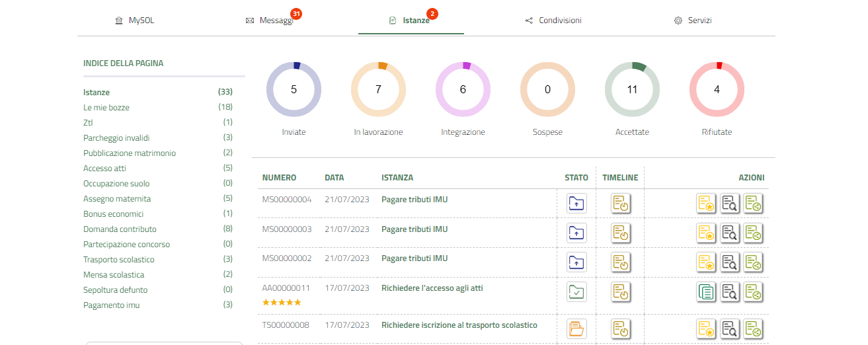View details of MS00000002 with magnifier icon

point(730,262)
